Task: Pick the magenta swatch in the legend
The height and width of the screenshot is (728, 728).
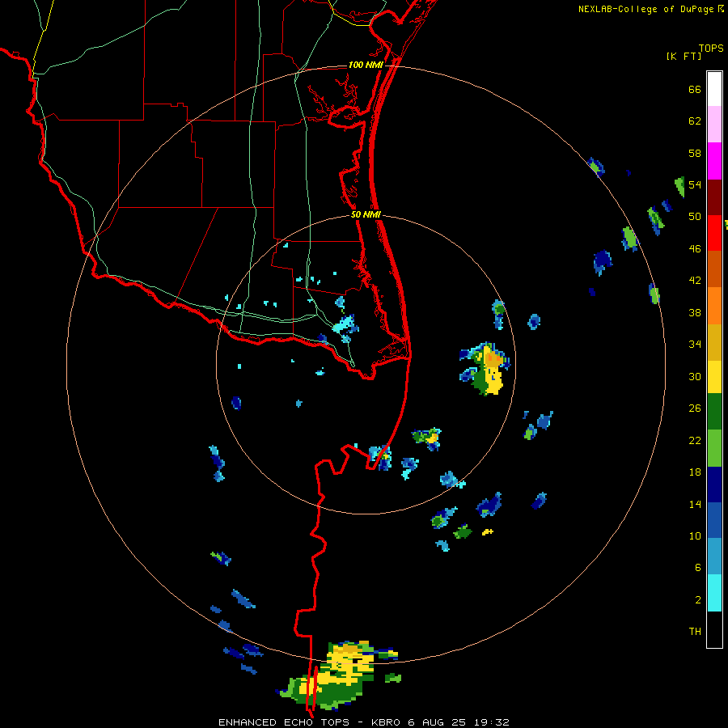Action: coord(714,161)
